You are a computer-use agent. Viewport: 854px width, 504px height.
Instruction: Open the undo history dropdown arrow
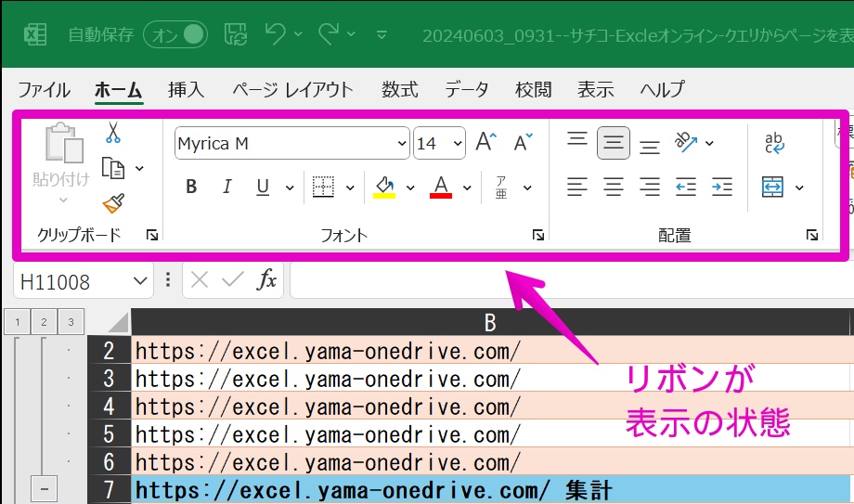[299, 34]
